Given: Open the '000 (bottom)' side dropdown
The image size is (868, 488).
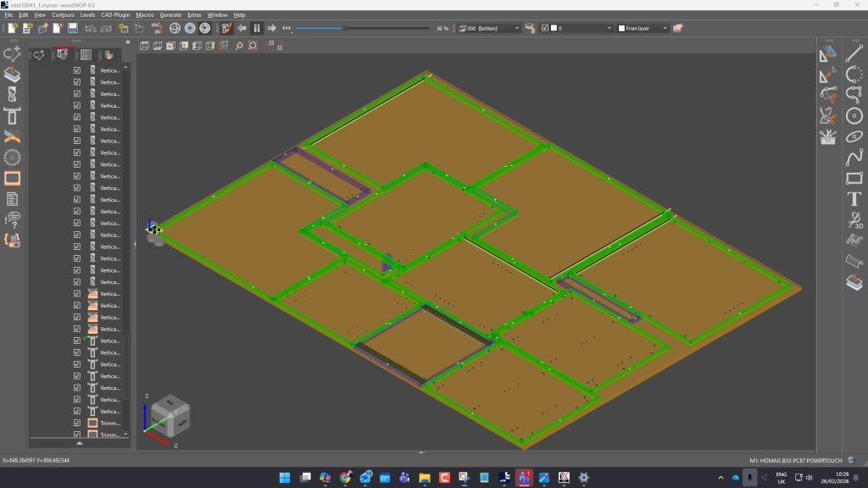Looking at the screenshot, I should [x=516, y=28].
